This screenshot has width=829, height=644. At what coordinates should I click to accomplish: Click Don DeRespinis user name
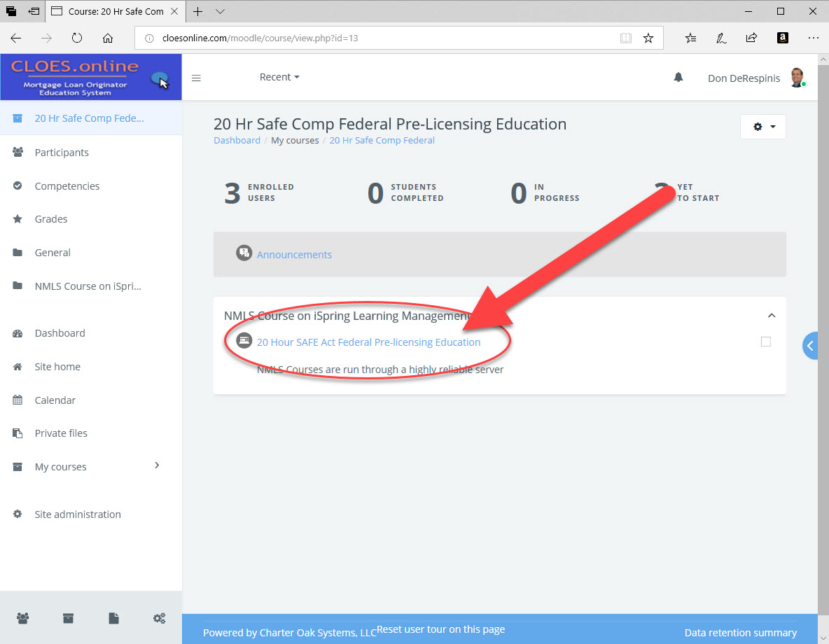(x=744, y=78)
